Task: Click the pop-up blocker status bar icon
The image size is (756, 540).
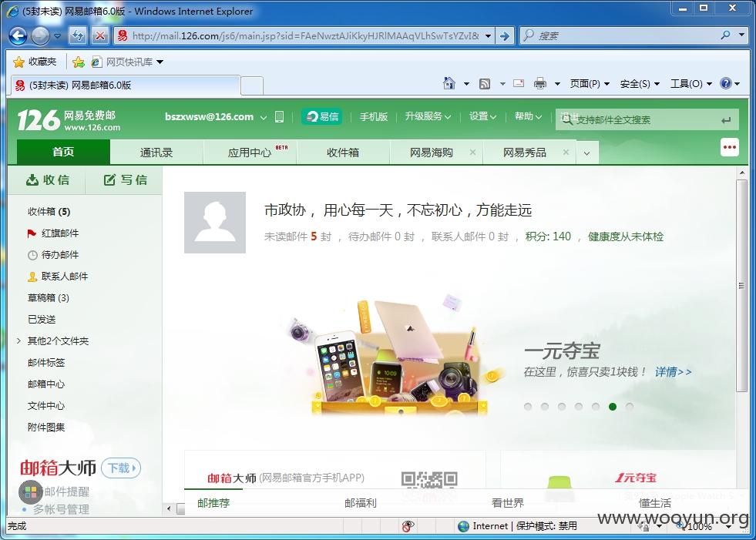Action: click(408, 526)
